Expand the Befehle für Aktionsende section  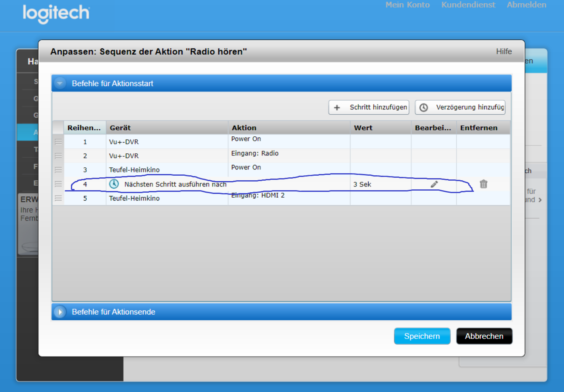pyautogui.click(x=60, y=312)
